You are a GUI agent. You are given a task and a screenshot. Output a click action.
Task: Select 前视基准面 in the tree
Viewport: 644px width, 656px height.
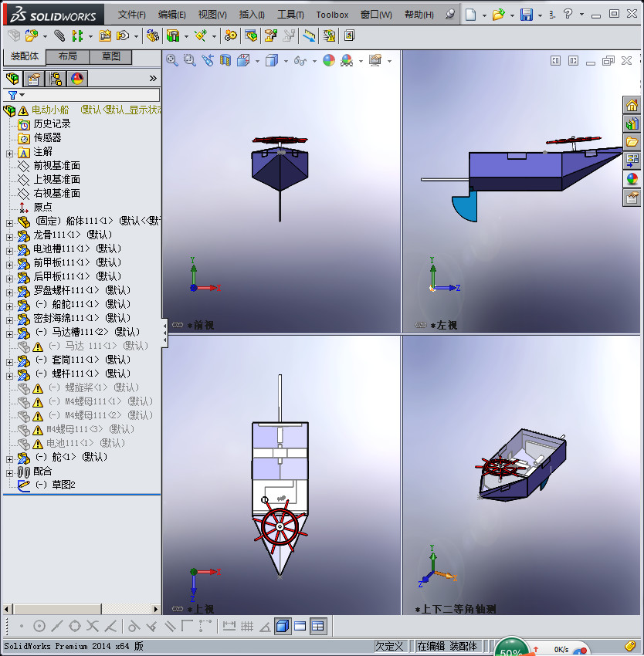coord(56,166)
